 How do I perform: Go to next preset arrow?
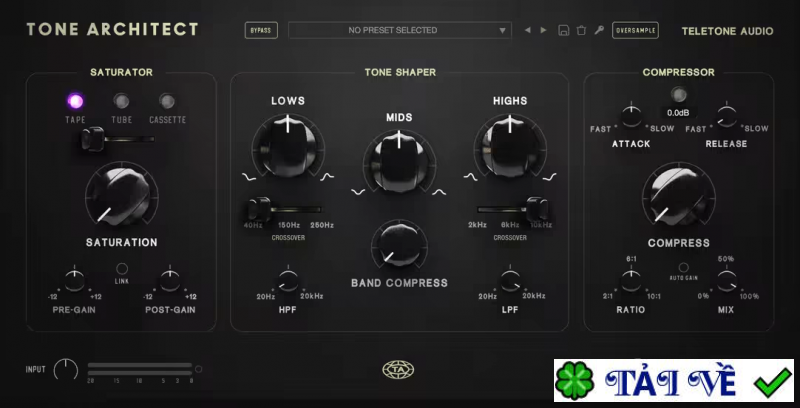543,30
